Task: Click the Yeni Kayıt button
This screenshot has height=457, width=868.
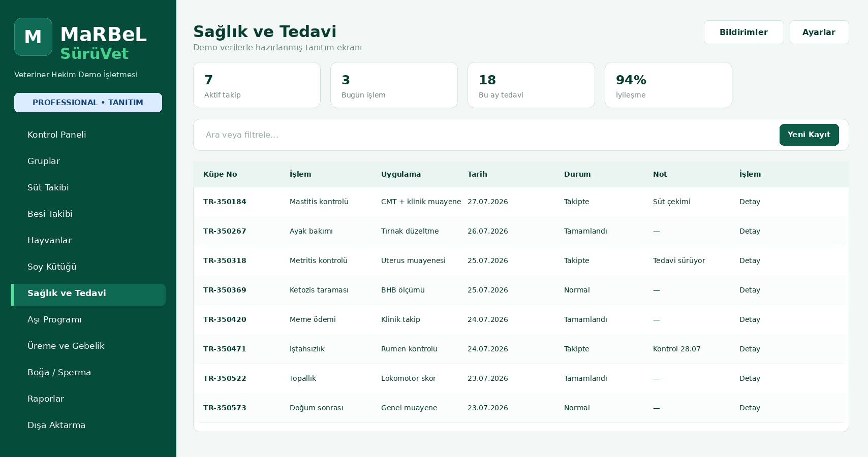Action: (x=809, y=135)
